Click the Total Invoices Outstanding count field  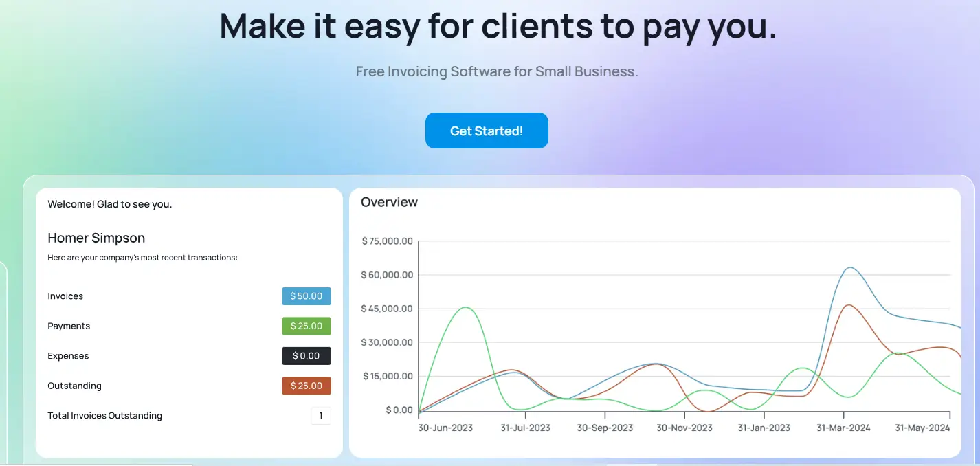coord(321,415)
